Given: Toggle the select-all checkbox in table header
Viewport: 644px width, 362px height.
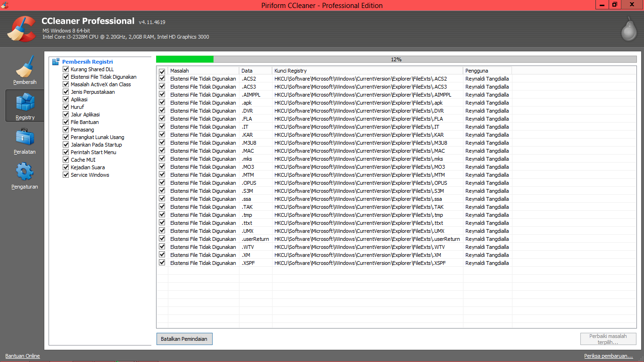Looking at the screenshot, I should [x=162, y=71].
